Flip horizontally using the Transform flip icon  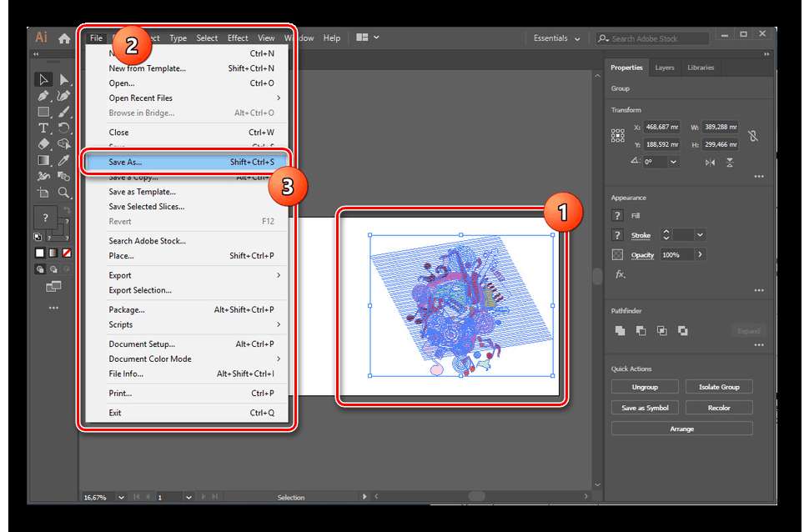coord(710,163)
